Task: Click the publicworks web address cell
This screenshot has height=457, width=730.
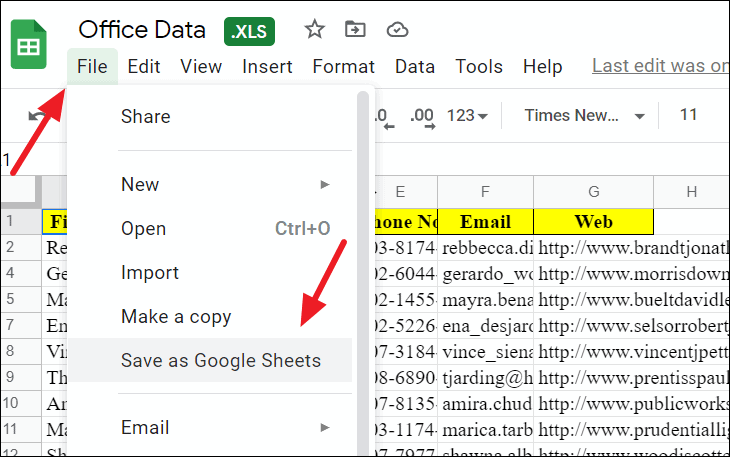Action: pos(632,403)
